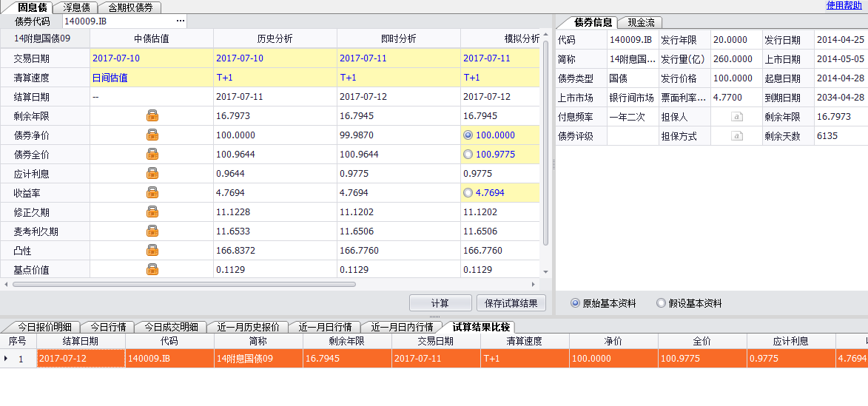Image resolution: width=868 pixels, height=406 pixels.
Task: Click the 计算 button
Action: 440,303
